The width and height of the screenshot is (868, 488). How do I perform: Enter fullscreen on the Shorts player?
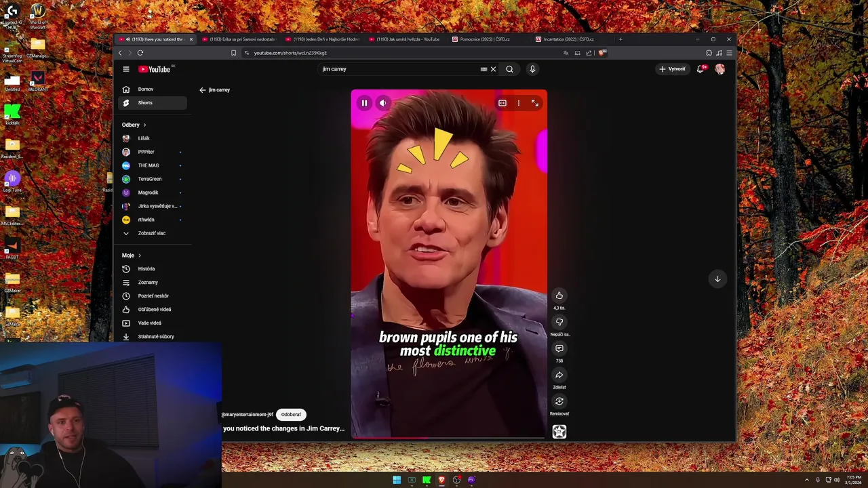(535, 103)
